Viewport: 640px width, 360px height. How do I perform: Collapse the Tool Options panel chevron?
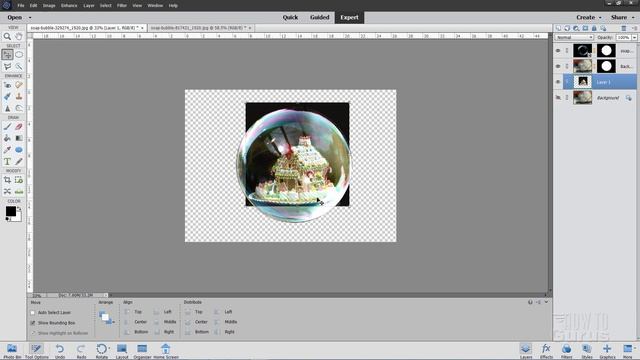[x=546, y=302]
